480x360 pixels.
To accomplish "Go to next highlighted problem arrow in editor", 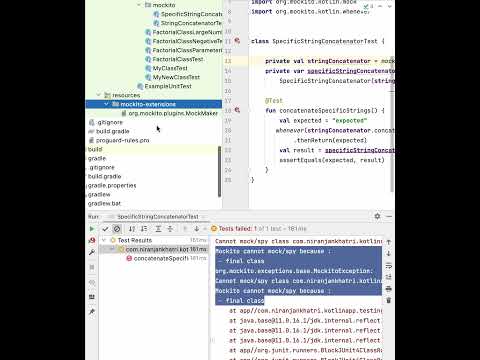I will [x=390, y=6].
